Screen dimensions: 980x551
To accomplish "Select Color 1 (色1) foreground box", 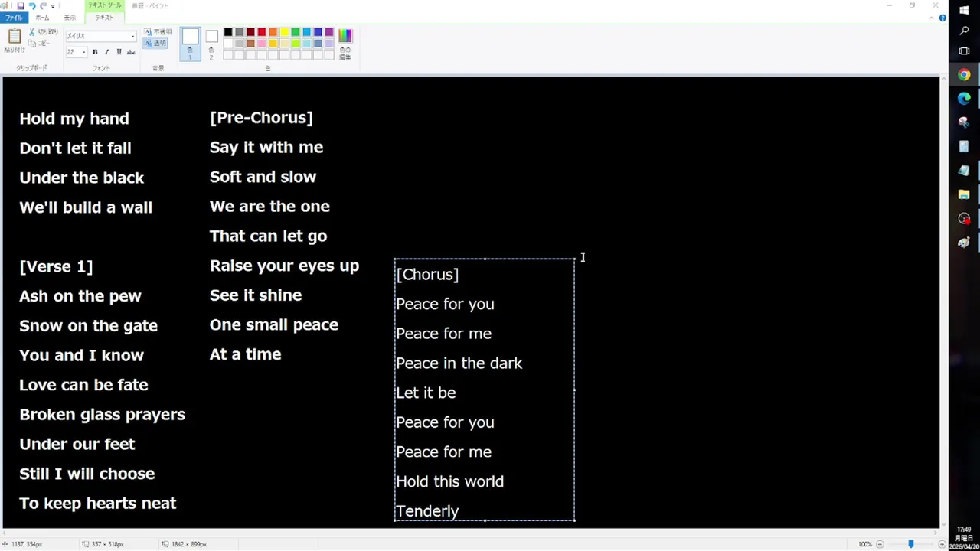I will coord(190,44).
